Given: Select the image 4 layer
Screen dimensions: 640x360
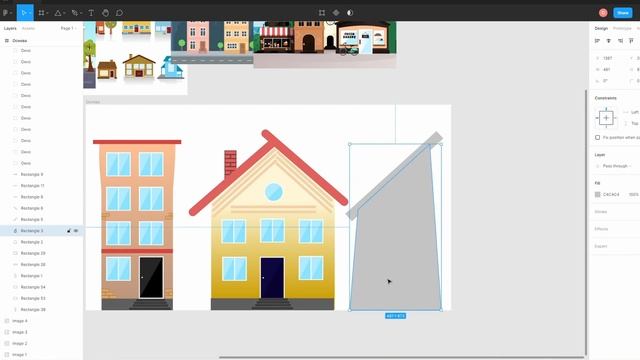Looking at the screenshot, I should click(x=20, y=321).
